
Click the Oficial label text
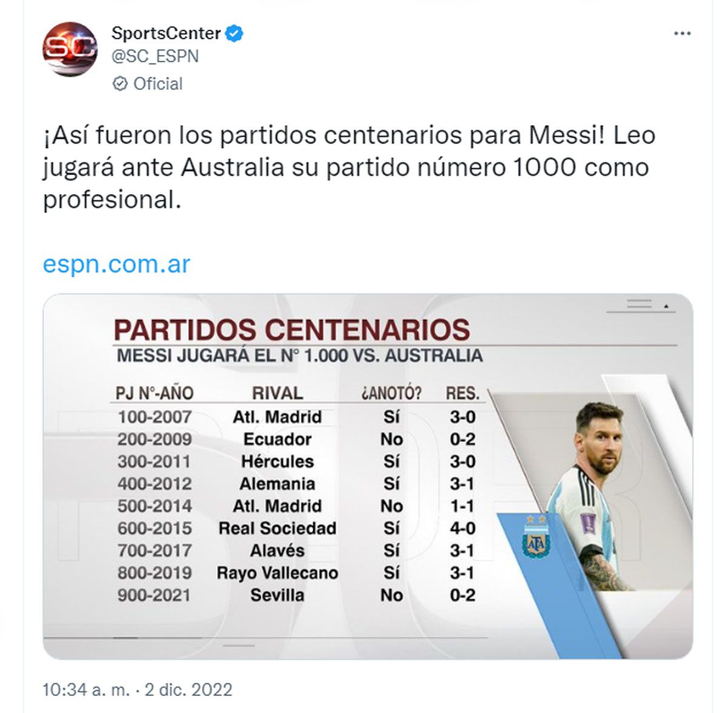(158, 84)
